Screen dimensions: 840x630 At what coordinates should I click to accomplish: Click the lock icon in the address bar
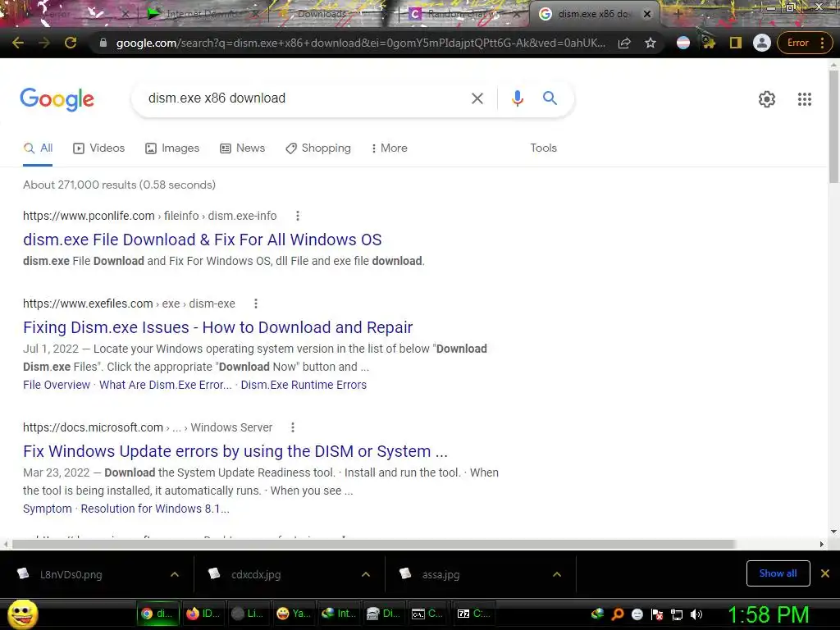click(103, 43)
